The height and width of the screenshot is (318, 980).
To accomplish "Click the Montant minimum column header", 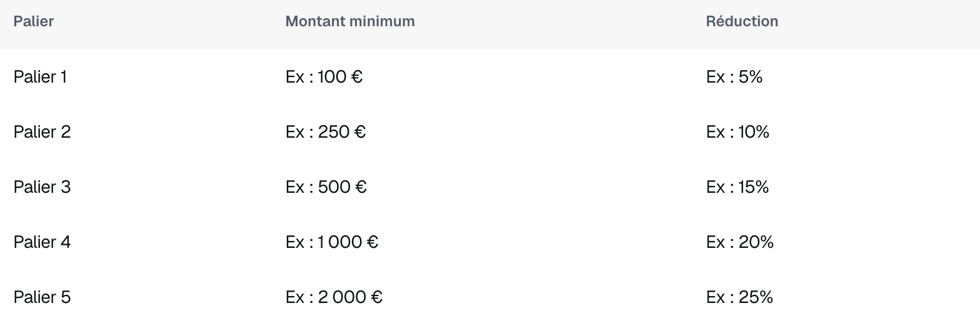I will click(350, 21).
